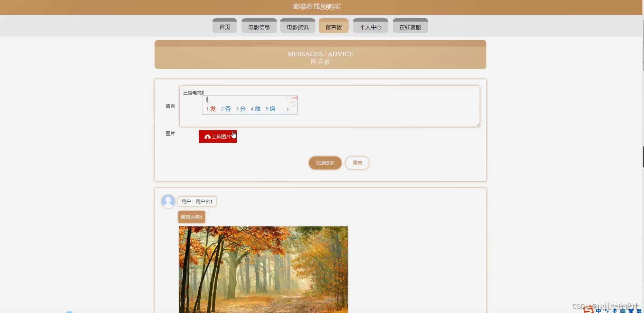Click the 重置 reset button

coord(357,163)
